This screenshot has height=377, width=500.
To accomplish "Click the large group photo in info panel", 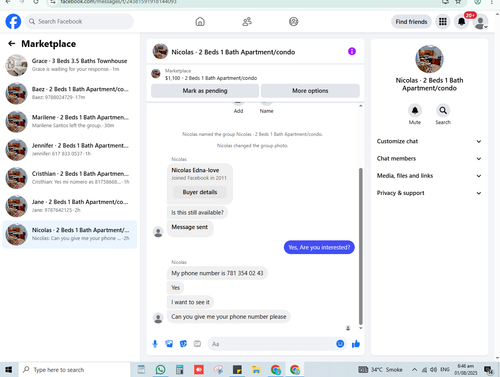I will pos(429,59).
